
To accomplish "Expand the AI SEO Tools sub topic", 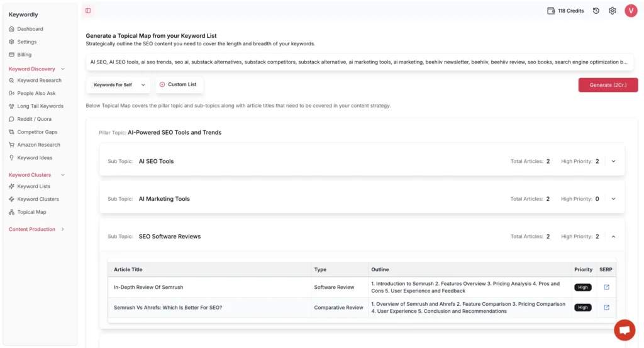I will click(x=613, y=162).
